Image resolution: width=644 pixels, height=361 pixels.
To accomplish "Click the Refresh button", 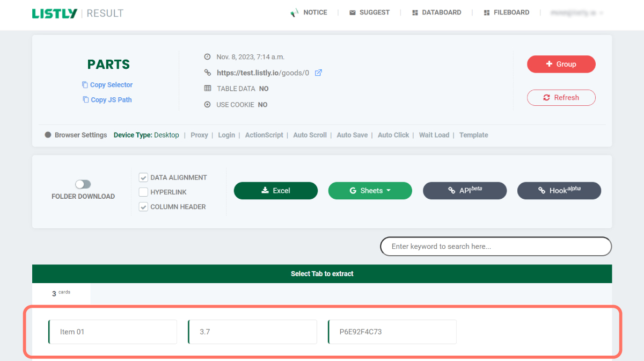I will [x=561, y=98].
